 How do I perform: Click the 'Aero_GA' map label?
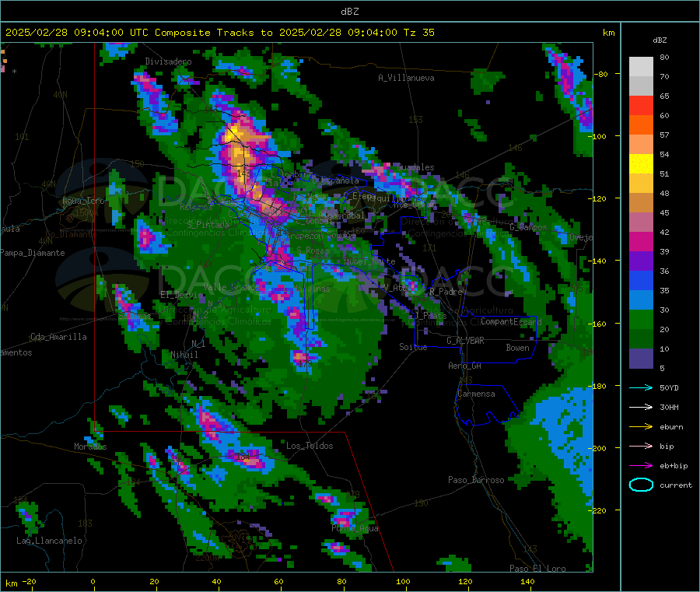(464, 366)
